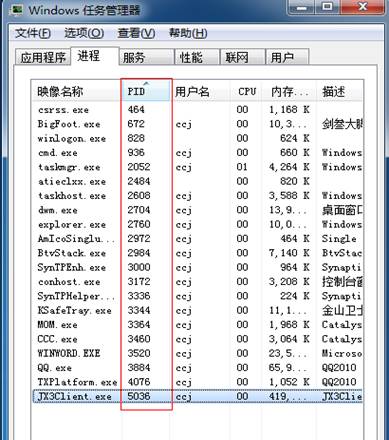Viewport: 389px width, 440px height.
Task: Click memory value 1,168 K
Action: [289, 110]
